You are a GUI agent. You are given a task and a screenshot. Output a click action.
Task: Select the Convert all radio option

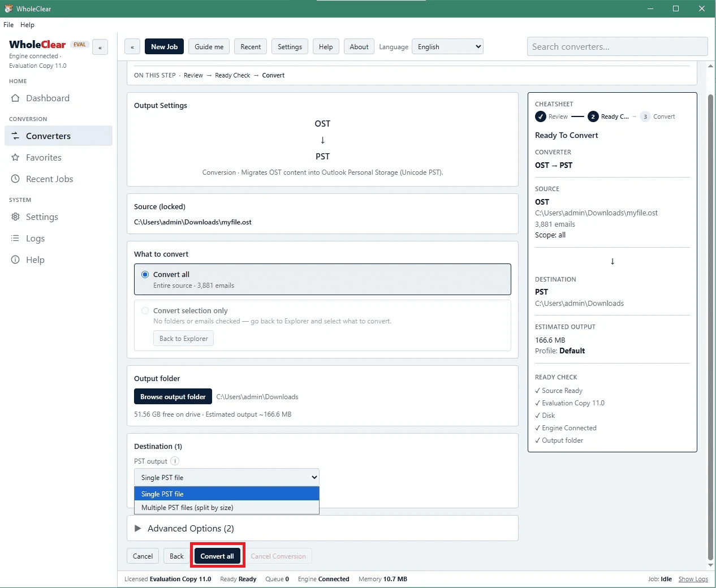(145, 275)
